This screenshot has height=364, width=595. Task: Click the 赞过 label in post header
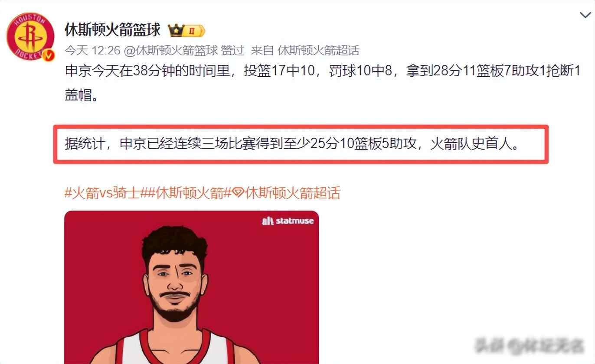pos(233,51)
